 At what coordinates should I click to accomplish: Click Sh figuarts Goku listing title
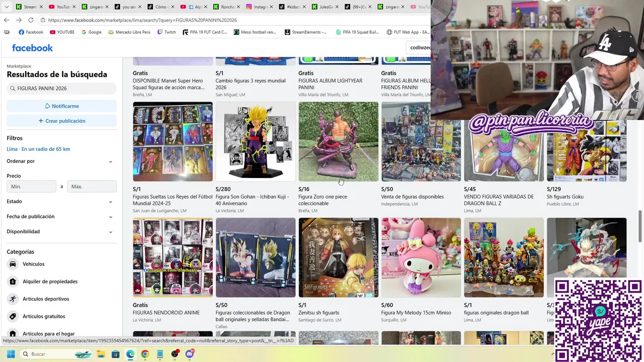pos(565,197)
